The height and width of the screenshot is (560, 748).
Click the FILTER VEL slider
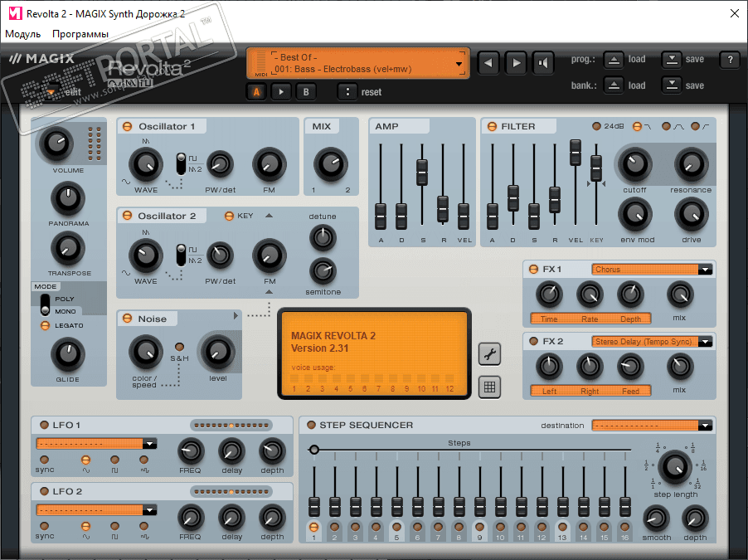tap(576, 153)
